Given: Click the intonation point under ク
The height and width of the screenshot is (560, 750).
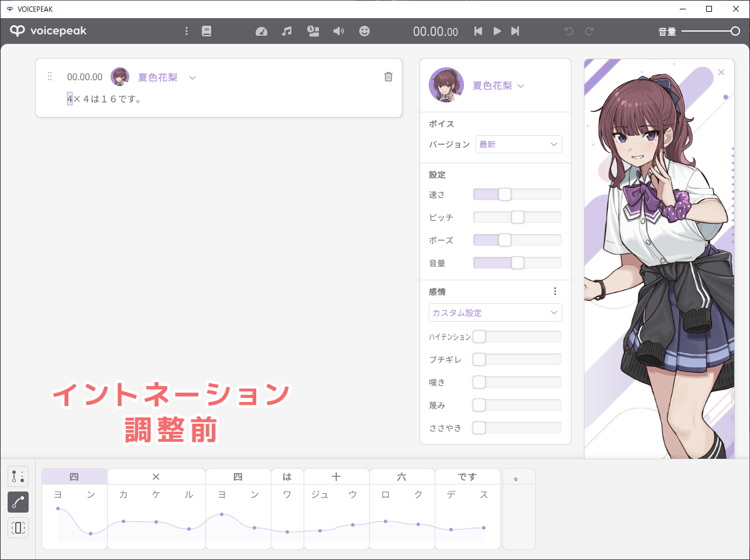Looking at the screenshot, I should (418, 524).
